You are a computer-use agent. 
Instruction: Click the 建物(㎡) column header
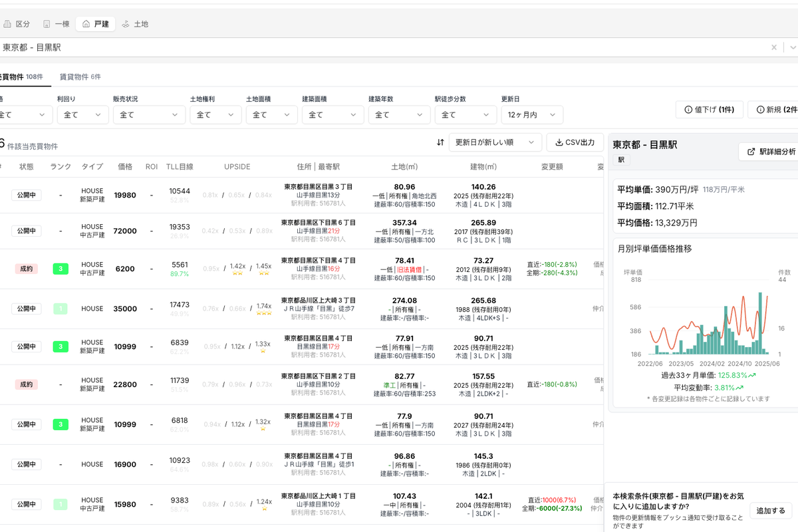point(483,166)
